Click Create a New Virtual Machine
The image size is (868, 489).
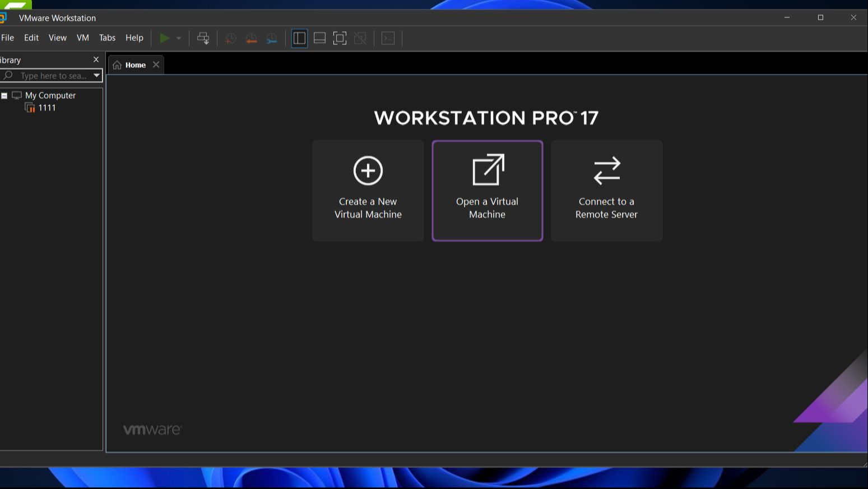point(368,191)
